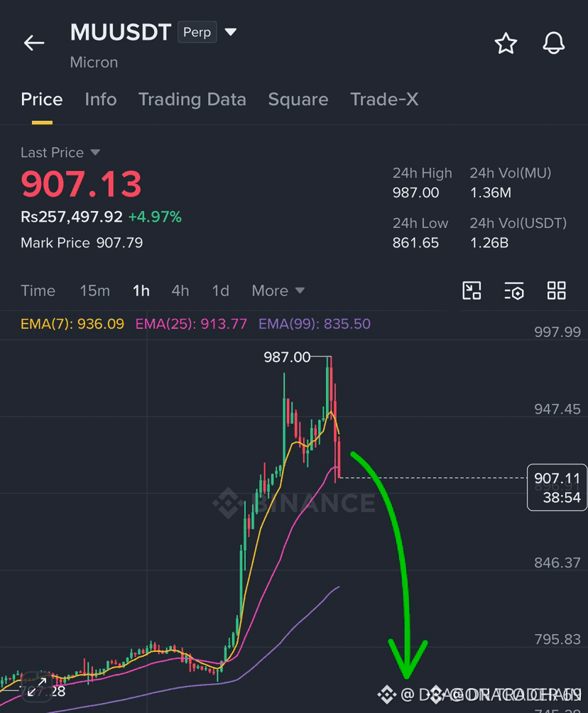Tap the Micron subtitle text
The image size is (588, 713).
94,62
